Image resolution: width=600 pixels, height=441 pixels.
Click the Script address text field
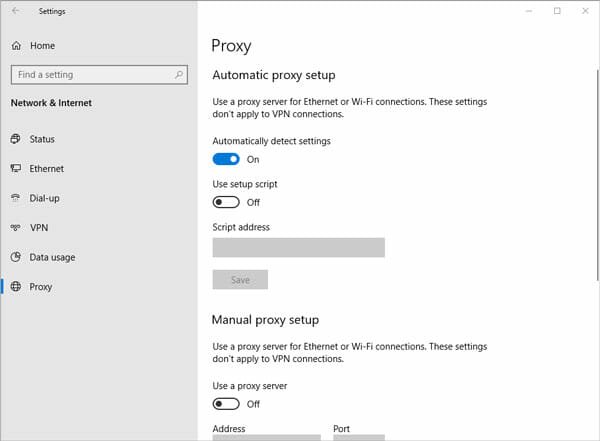pyautogui.click(x=298, y=248)
